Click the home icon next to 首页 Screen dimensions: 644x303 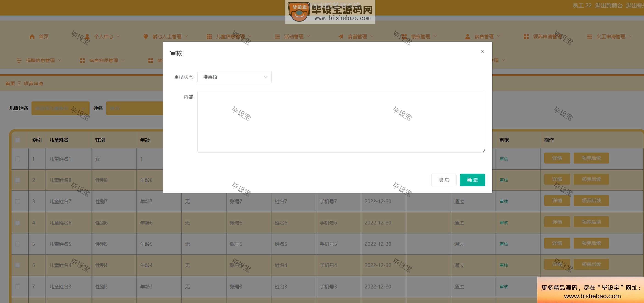(32, 37)
